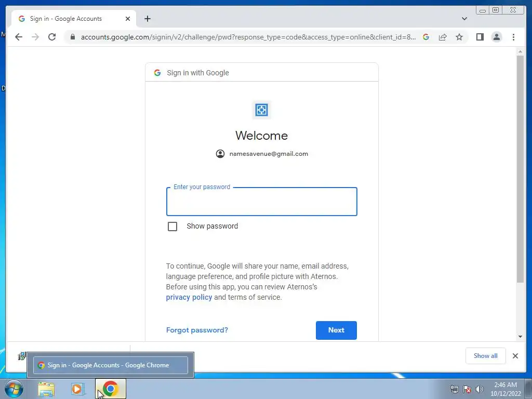Reload the page with the refresh icon
This screenshot has width=532, height=399.
pyautogui.click(x=52, y=37)
